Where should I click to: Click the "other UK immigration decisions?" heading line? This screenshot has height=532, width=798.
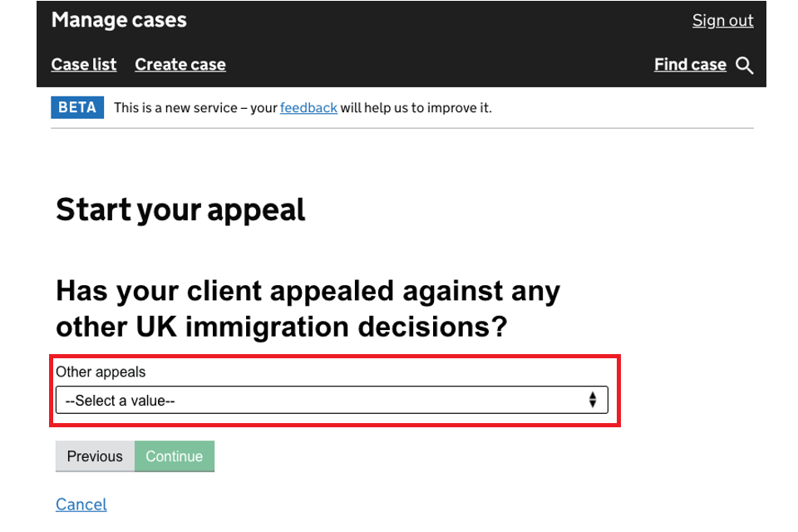click(x=281, y=327)
